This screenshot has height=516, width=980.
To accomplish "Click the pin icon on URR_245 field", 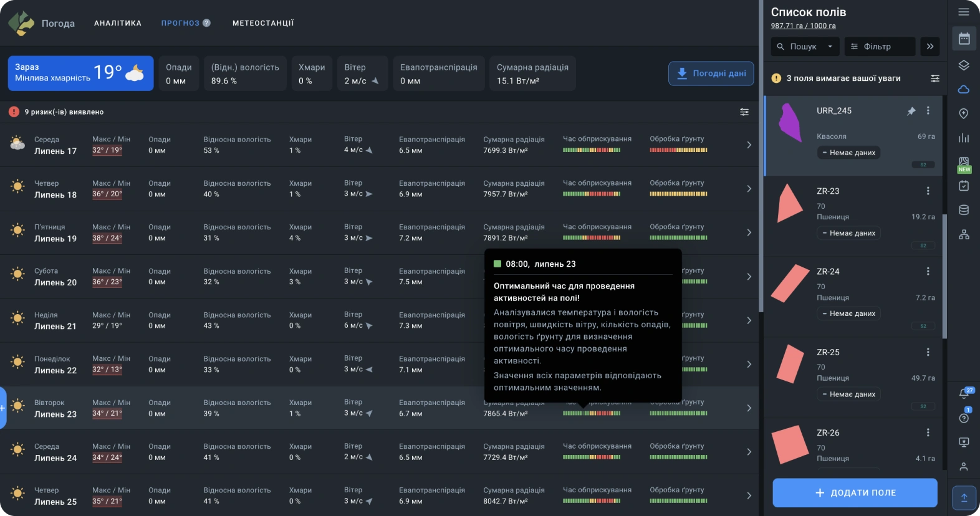I will click(911, 111).
